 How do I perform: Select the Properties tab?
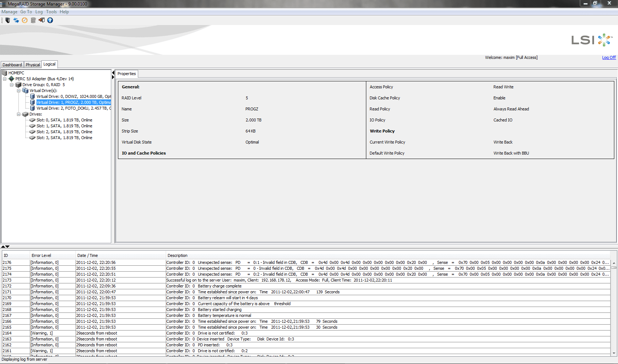click(x=127, y=74)
